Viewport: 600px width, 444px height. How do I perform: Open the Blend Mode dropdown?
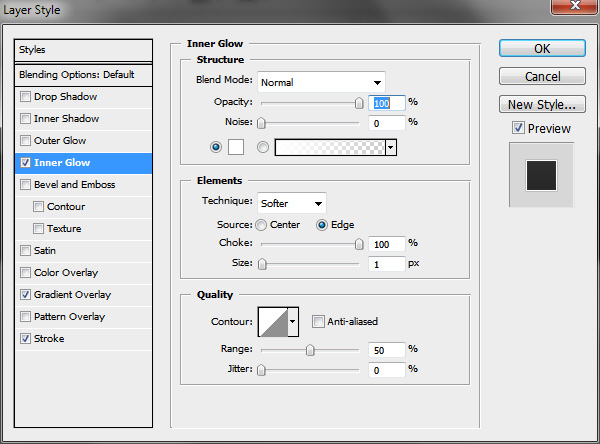[321, 82]
